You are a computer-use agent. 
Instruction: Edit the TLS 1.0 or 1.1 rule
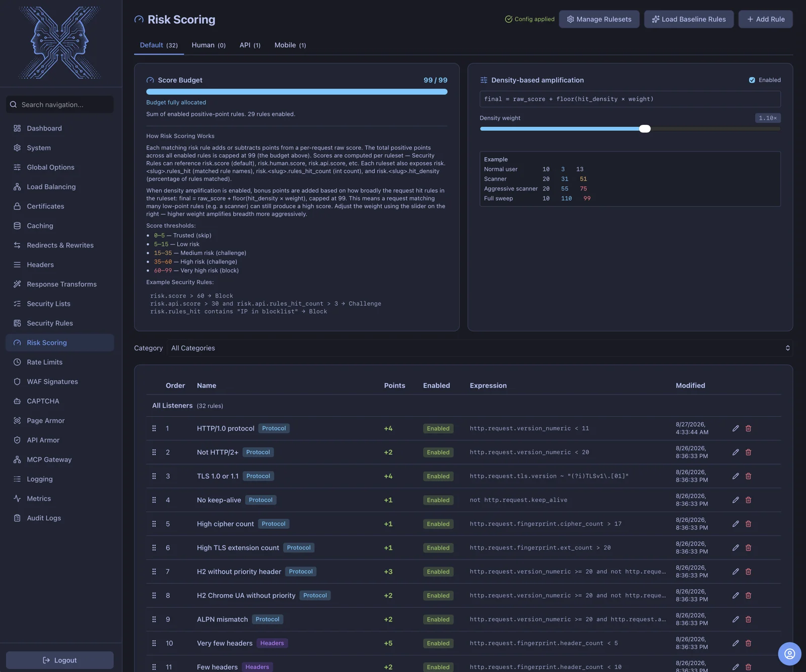tap(735, 476)
